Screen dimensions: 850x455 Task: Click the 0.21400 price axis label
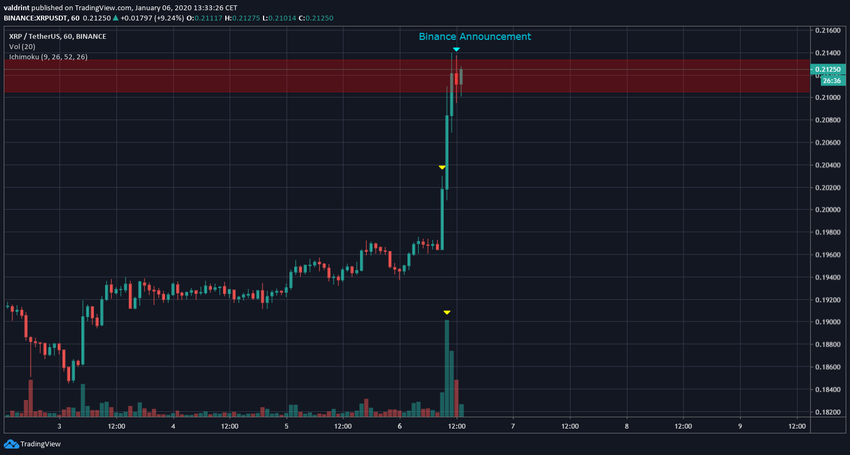pyautogui.click(x=828, y=53)
